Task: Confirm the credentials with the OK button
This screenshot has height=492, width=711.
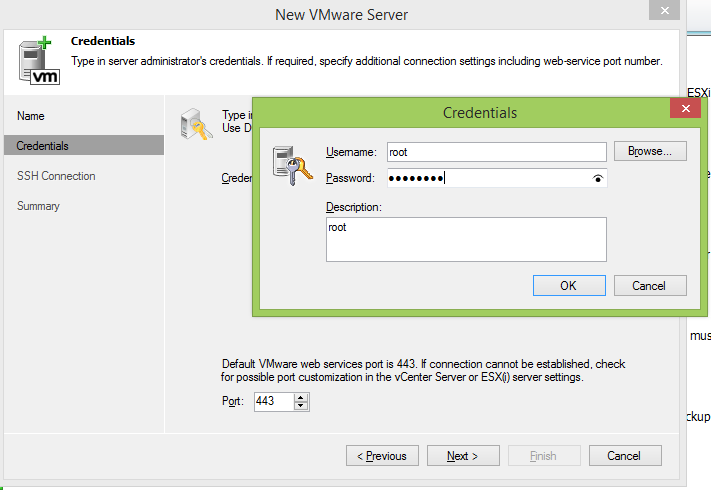Action: pos(568,285)
